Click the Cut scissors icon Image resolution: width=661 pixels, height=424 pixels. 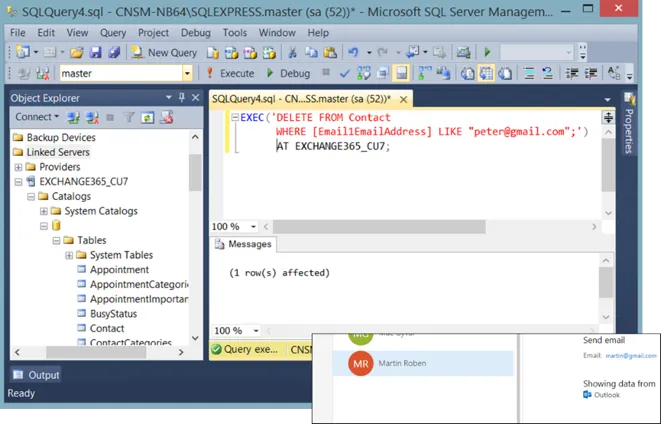click(292, 52)
